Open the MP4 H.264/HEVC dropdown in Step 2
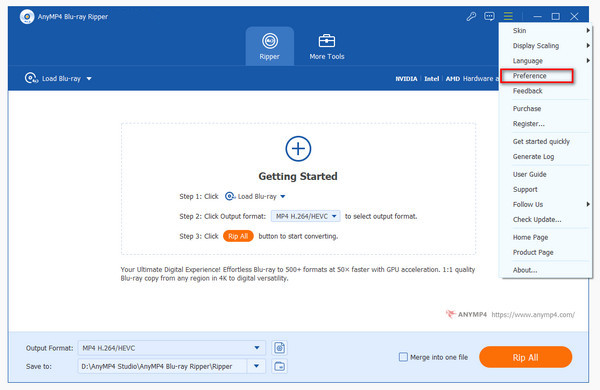Screen dimensions: 600x390 point(305,216)
